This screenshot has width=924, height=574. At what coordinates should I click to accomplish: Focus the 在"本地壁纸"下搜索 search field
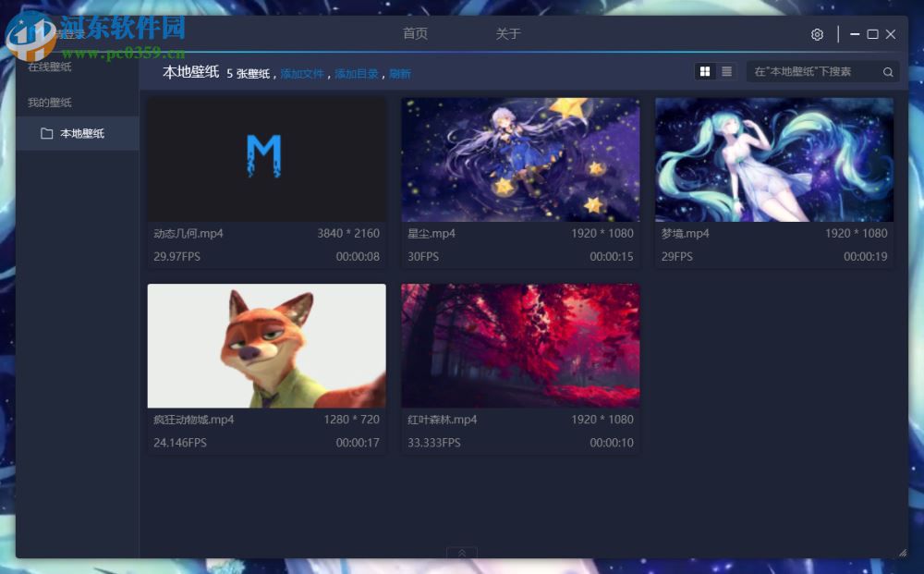click(822, 72)
